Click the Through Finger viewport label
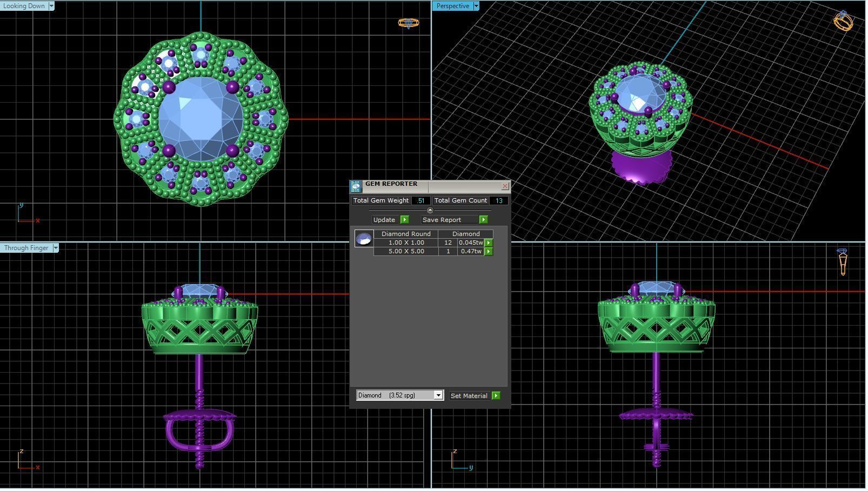 (26, 248)
